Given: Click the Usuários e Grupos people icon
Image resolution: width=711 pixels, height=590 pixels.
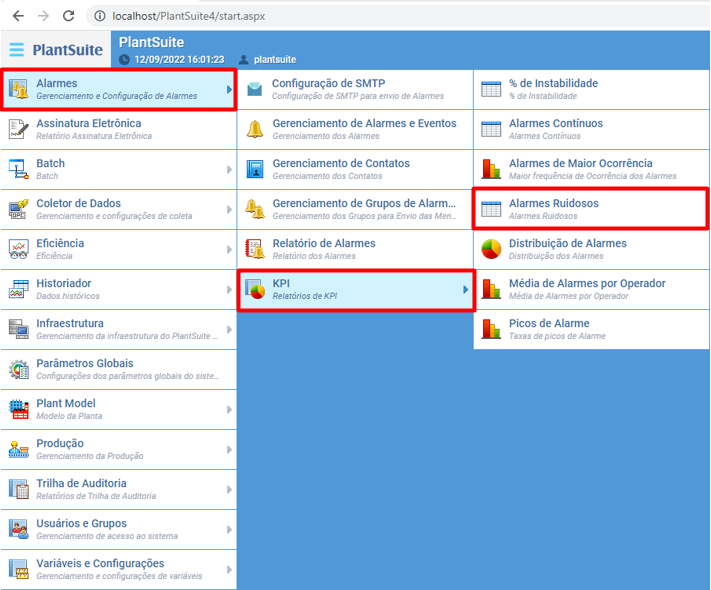Looking at the screenshot, I should 19,529.
